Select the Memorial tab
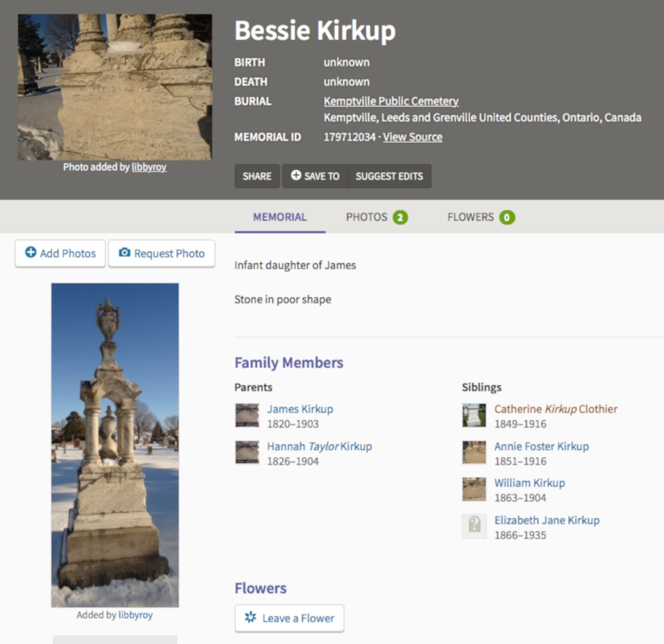This screenshot has width=664, height=644. click(x=280, y=217)
